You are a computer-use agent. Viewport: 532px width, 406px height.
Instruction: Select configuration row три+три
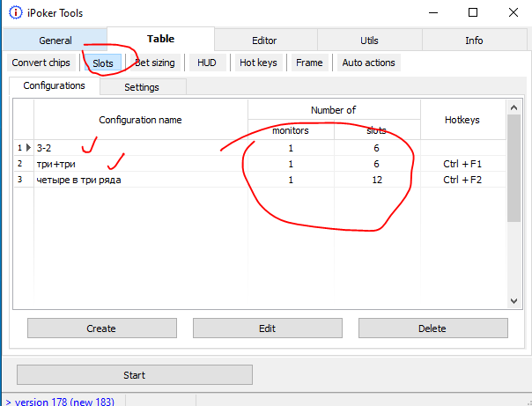tap(260, 164)
